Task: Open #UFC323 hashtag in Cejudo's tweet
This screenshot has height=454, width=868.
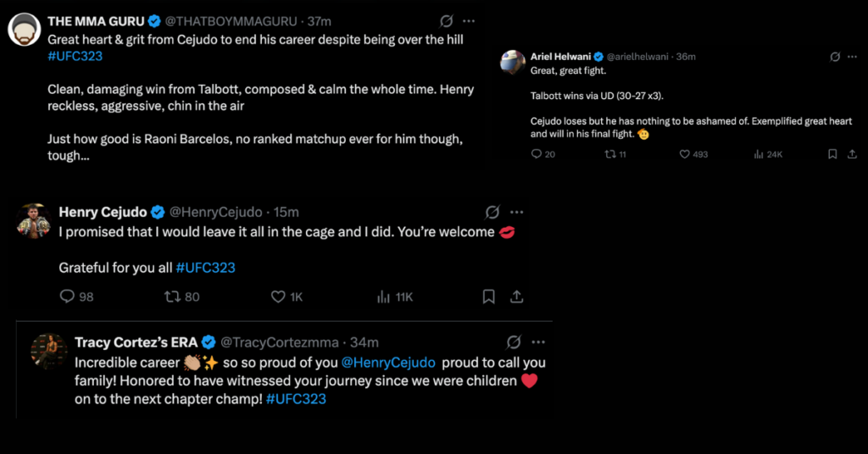Action: (x=205, y=268)
